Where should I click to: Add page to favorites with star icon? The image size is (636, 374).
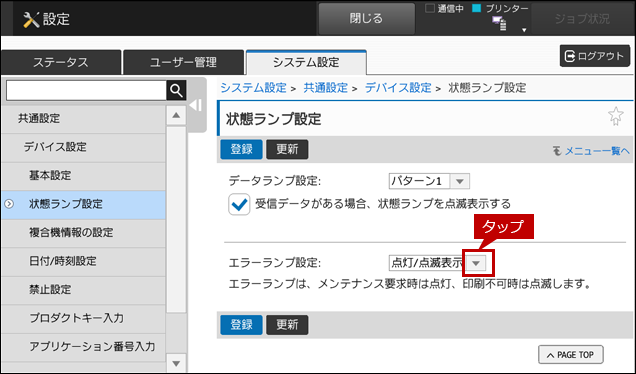615,116
